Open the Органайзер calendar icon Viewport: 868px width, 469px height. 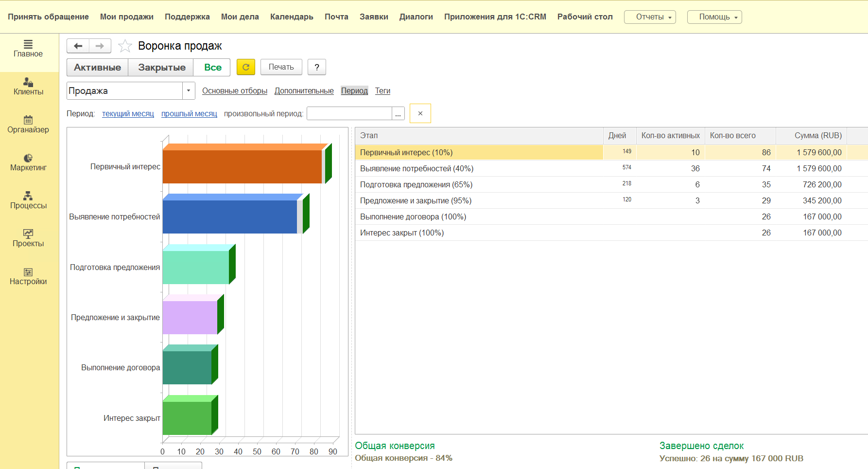pyautogui.click(x=28, y=120)
